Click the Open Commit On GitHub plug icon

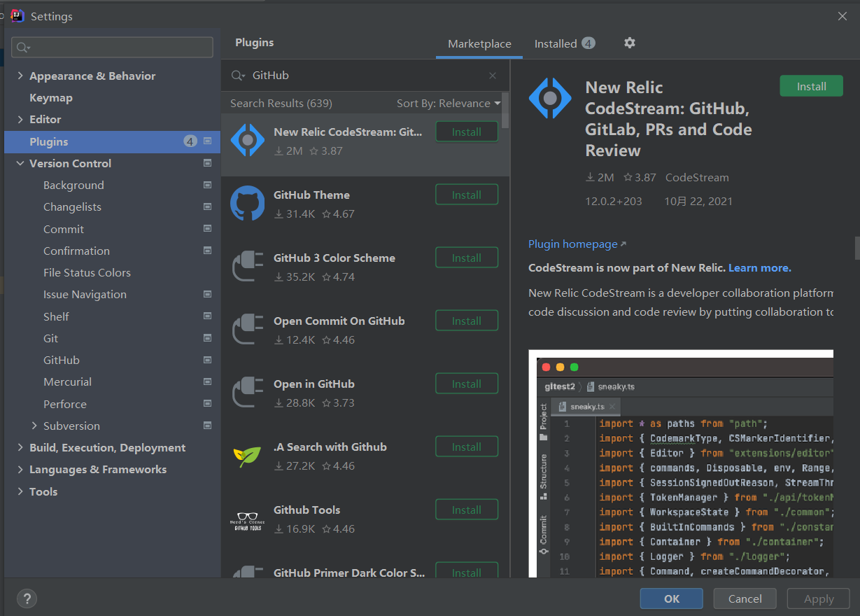pos(248,329)
